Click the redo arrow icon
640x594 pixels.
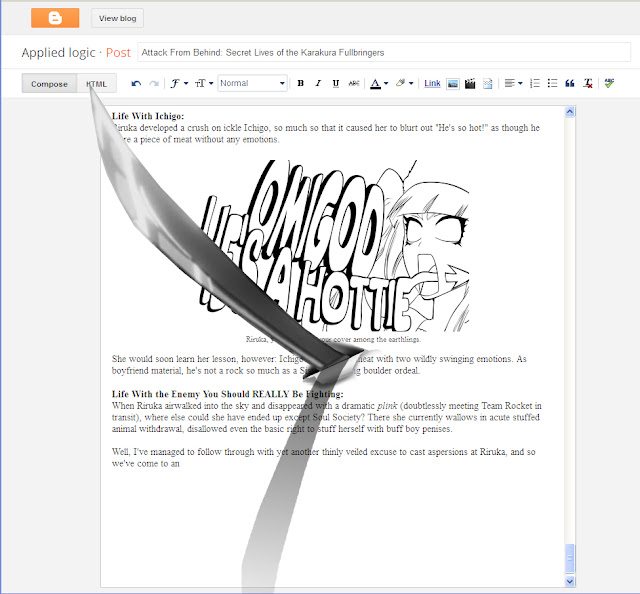tap(153, 84)
